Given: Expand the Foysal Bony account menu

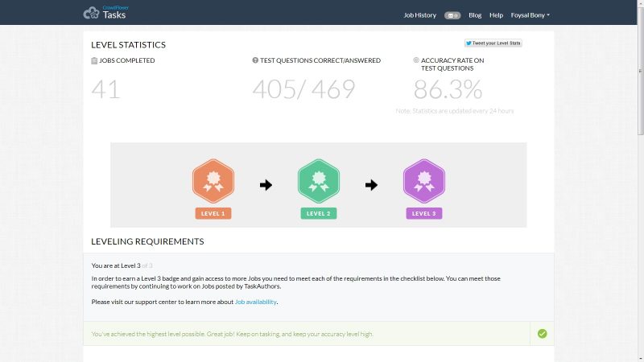Looking at the screenshot, I should click(x=530, y=15).
